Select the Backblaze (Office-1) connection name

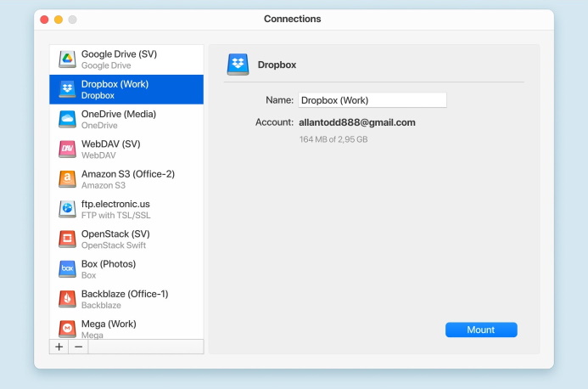point(125,294)
